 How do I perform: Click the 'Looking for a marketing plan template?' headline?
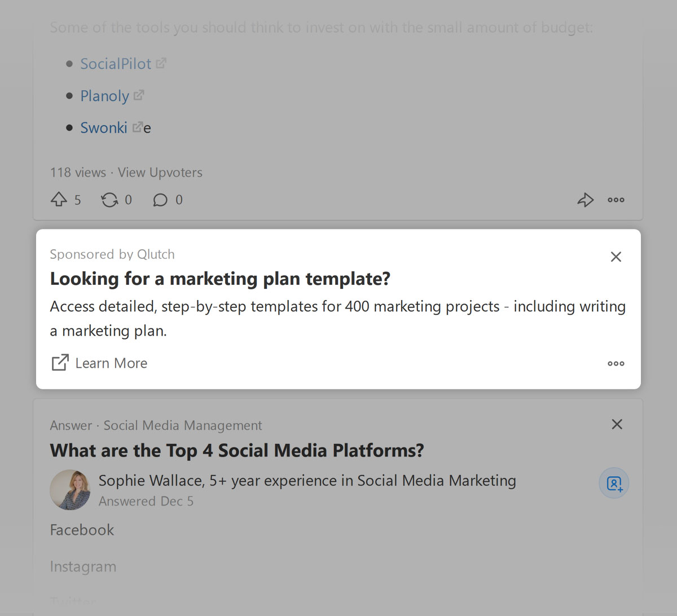(x=220, y=279)
